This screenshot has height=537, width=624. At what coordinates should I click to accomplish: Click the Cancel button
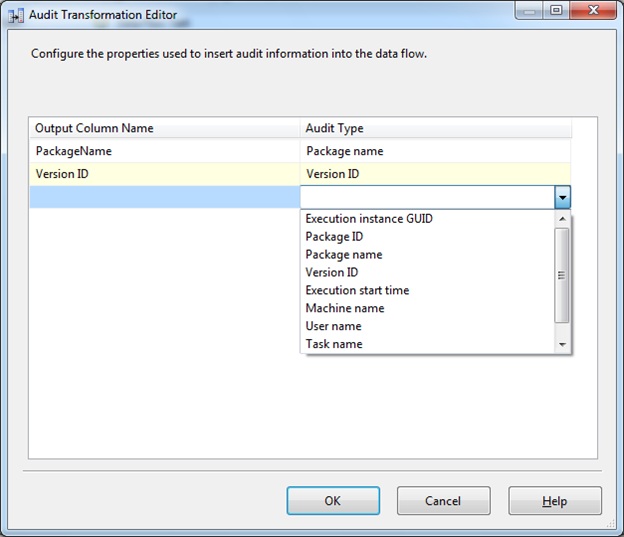coord(443,501)
